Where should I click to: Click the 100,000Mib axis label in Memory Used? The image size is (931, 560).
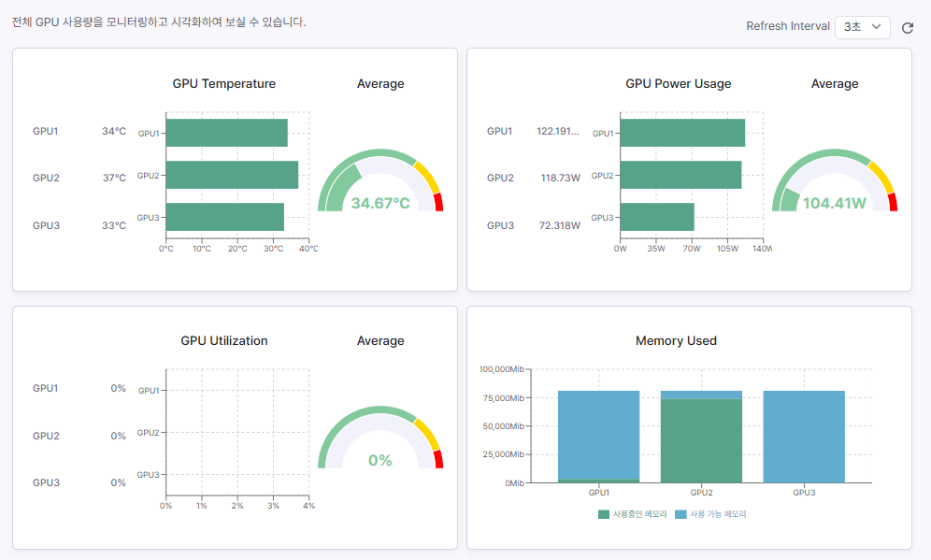tap(502, 369)
